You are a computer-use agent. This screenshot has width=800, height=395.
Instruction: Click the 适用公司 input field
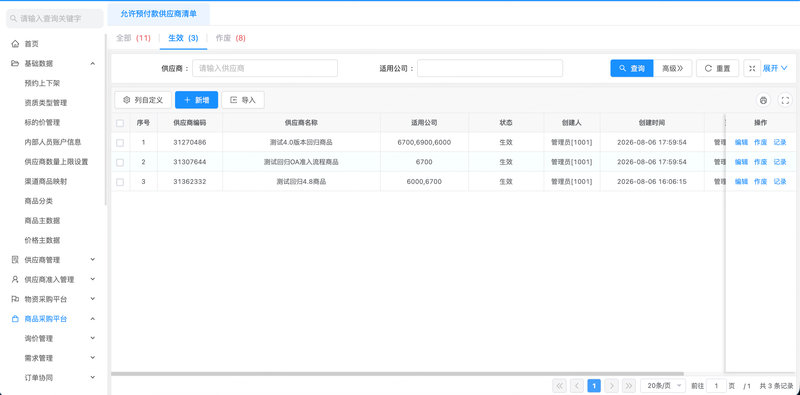pyautogui.click(x=490, y=68)
